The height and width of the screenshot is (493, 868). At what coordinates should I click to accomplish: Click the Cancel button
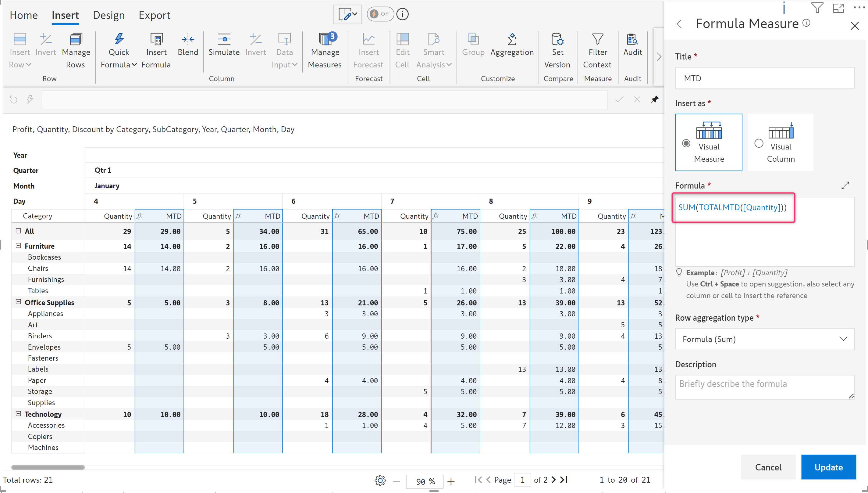(768, 467)
